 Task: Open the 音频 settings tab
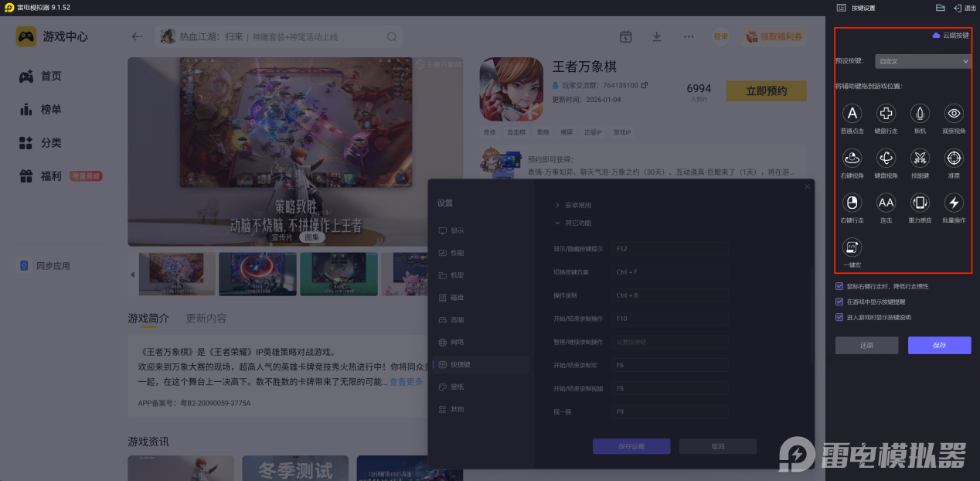pyautogui.click(x=479, y=320)
